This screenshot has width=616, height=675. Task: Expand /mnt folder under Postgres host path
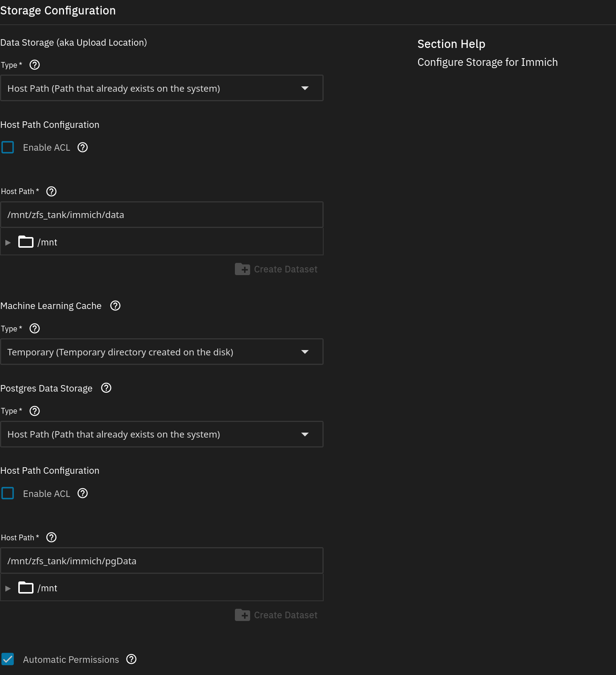pos(8,588)
